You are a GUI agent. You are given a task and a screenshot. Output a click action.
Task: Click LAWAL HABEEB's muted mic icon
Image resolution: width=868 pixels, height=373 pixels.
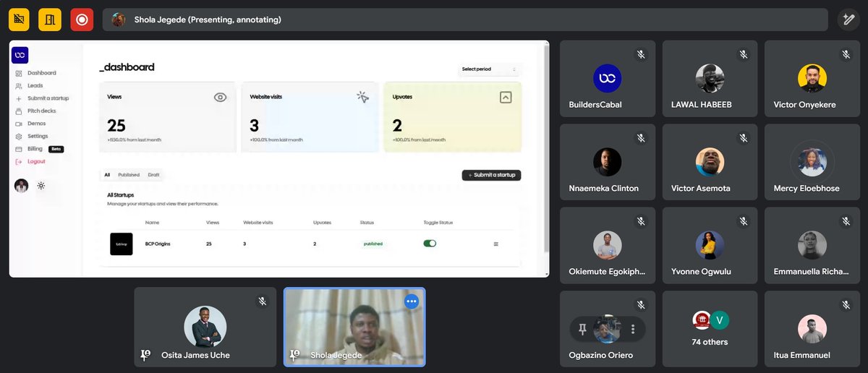pyautogui.click(x=744, y=54)
